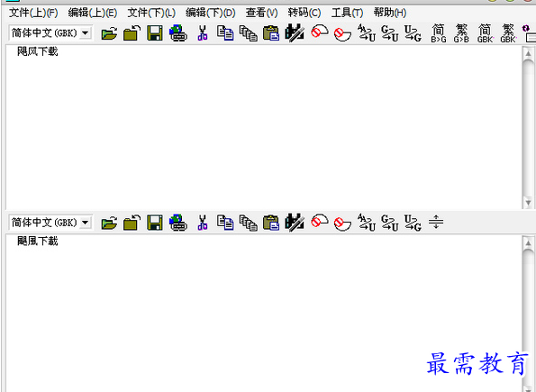The image size is (536, 392).
Task: Click the 繁 GBK conversion button
Action: [508, 33]
